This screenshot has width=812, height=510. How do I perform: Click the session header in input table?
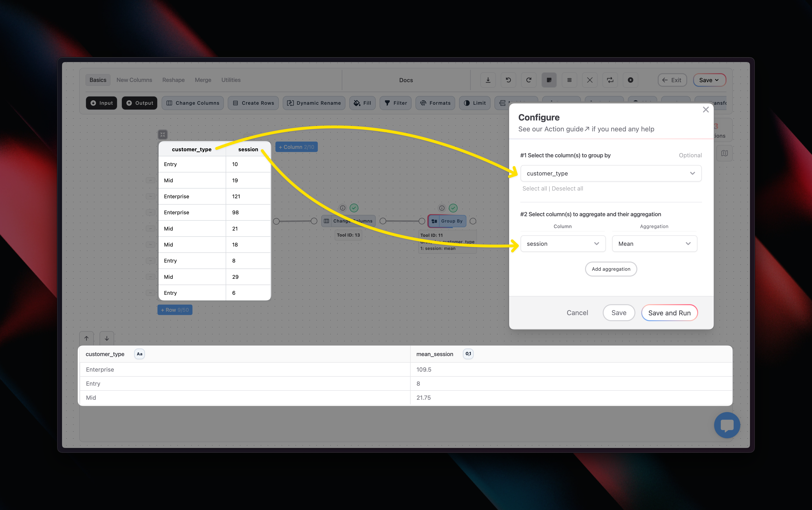tap(248, 149)
